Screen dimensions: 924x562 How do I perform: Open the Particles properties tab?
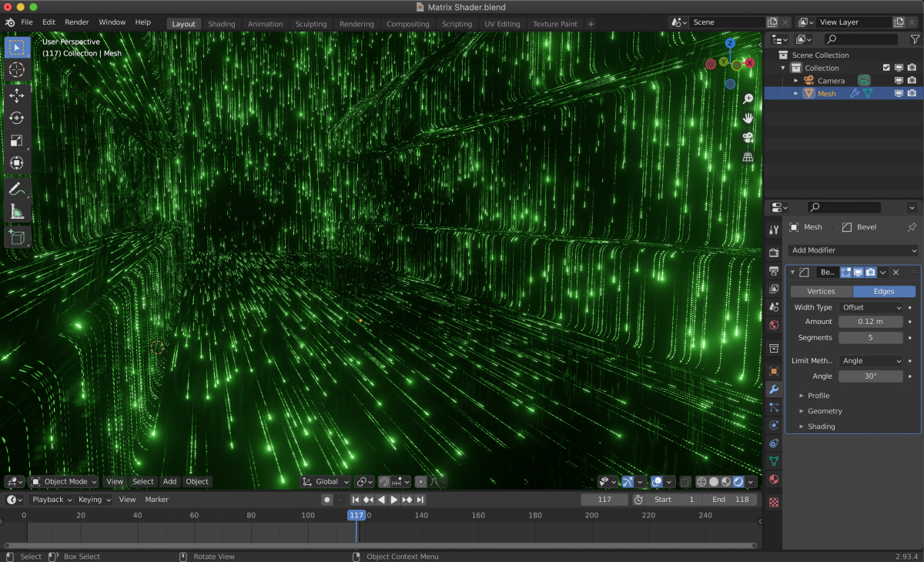(x=774, y=406)
